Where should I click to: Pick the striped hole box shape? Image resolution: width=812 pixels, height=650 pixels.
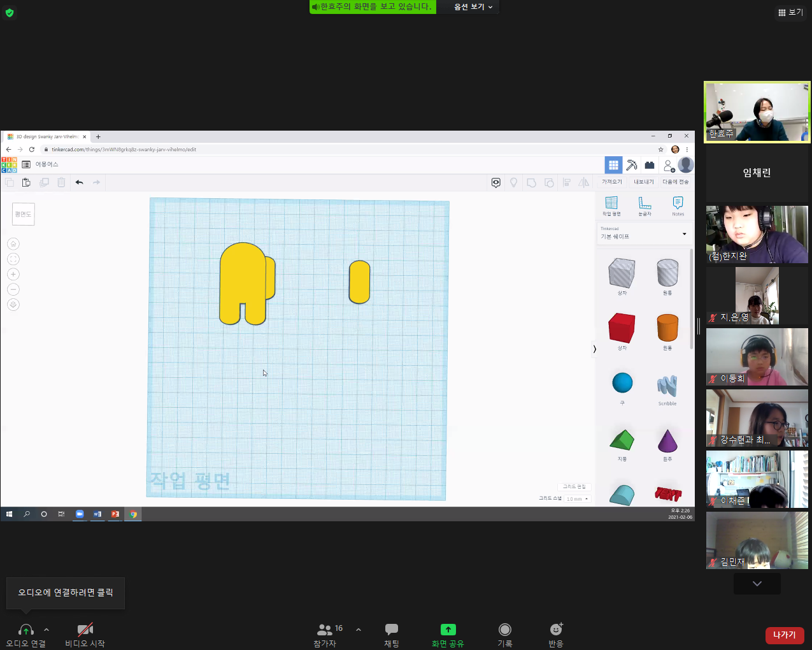point(622,273)
